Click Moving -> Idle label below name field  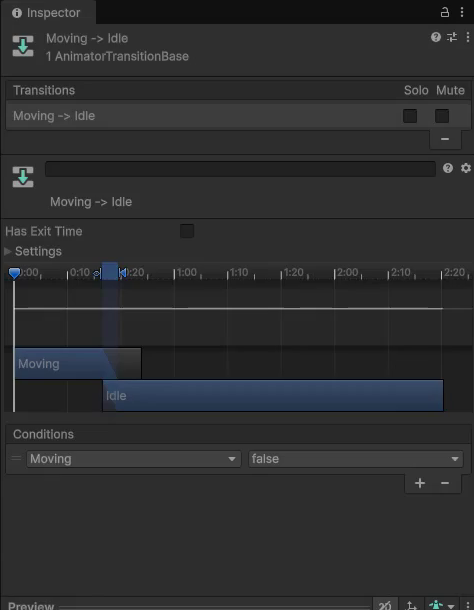pyautogui.click(x=91, y=202)
